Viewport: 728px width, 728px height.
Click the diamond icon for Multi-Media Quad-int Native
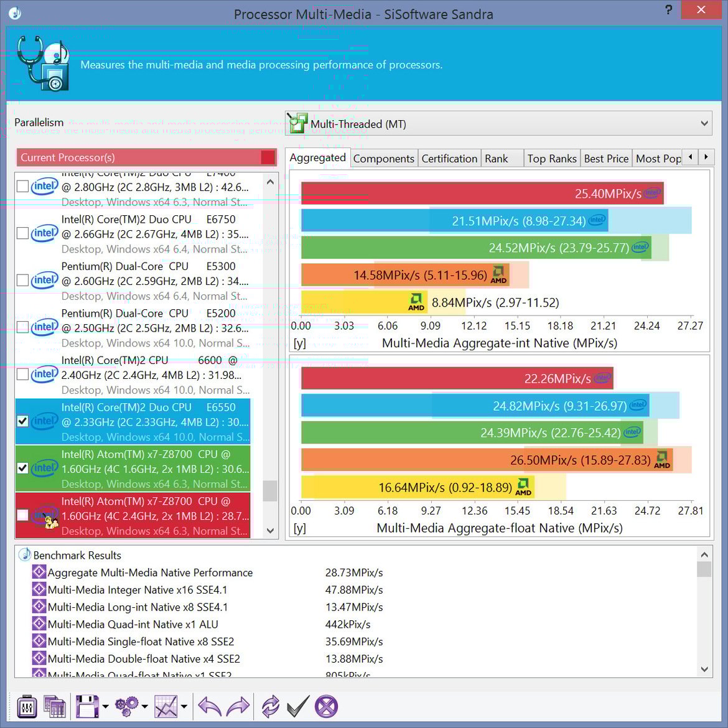point(39,623)
